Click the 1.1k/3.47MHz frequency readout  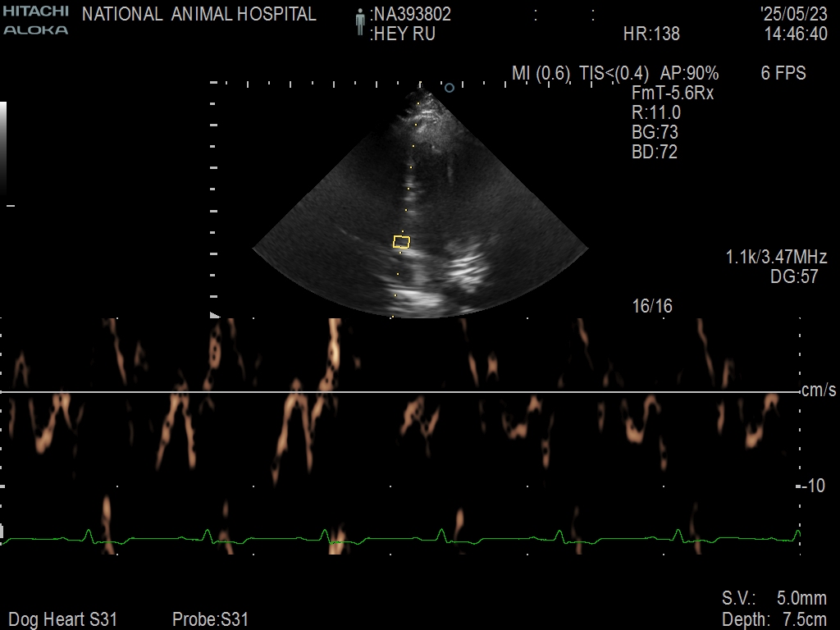pyautogui.click(x=776, y=258)
